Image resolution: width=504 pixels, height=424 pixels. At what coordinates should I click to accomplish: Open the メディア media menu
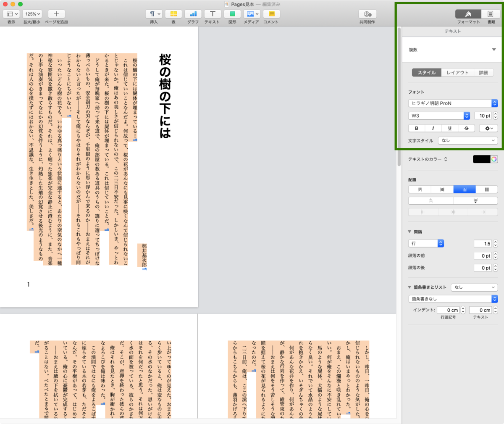pos(252,14)
